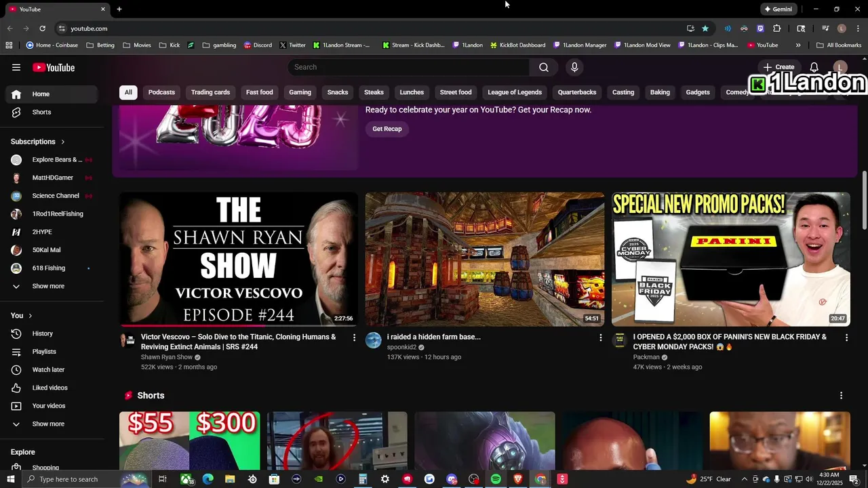Open the gambling bookmarks folder
868x488 pixels.
219,45
